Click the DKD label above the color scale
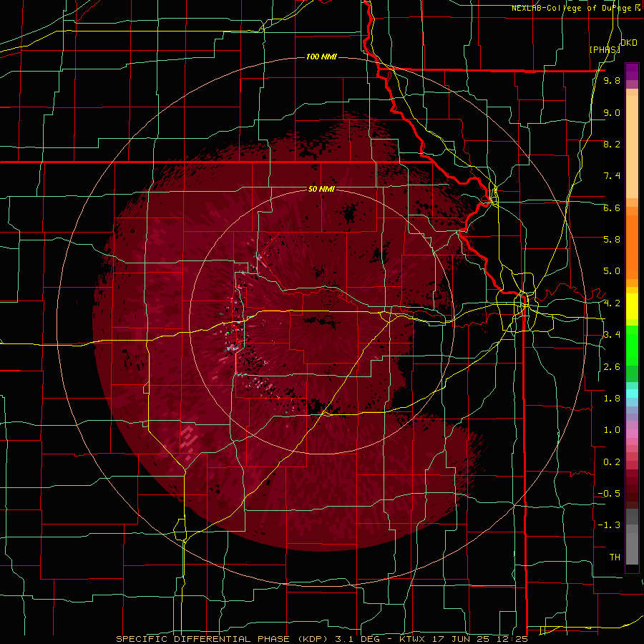The image size is (644, 644). [628, 43]
